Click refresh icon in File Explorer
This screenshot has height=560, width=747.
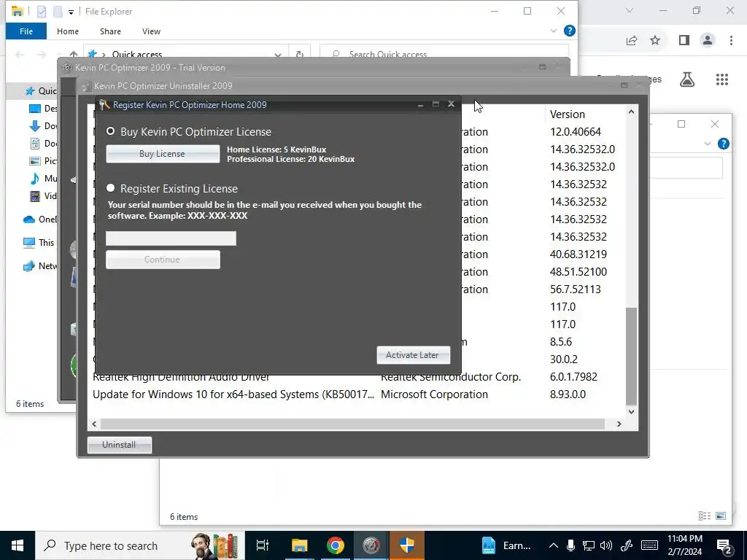(300, 54)
